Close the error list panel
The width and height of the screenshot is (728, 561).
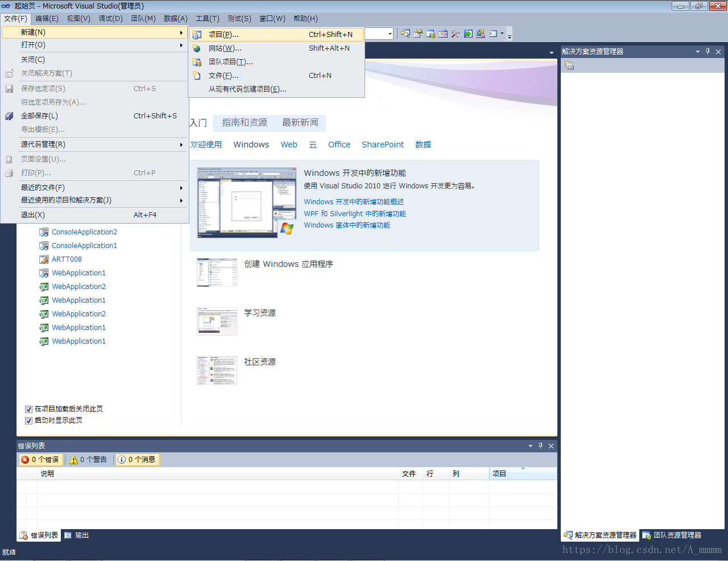coord(551,445)
